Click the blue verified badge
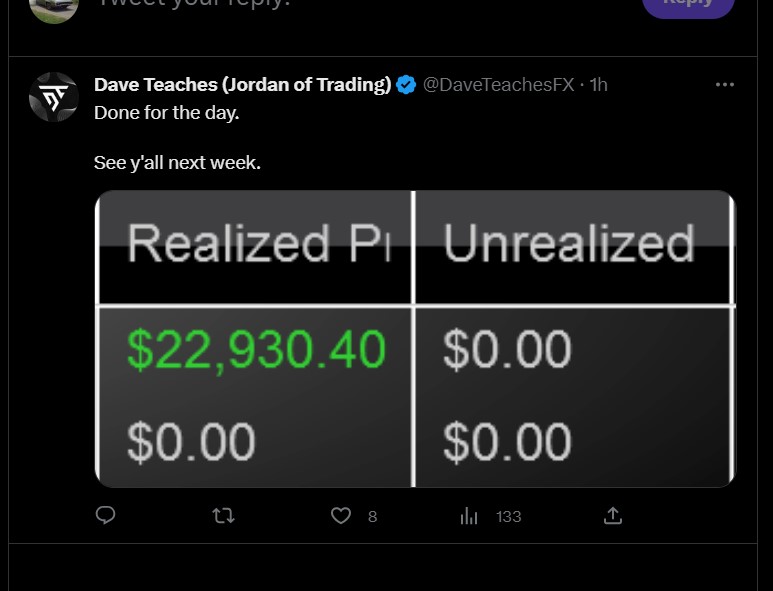This screenshot has height=591, width=773. (x=407, y=85)
